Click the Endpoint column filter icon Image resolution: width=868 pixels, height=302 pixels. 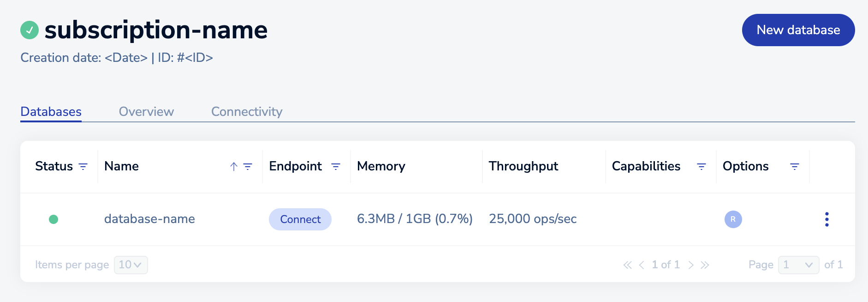coord(336,167)
